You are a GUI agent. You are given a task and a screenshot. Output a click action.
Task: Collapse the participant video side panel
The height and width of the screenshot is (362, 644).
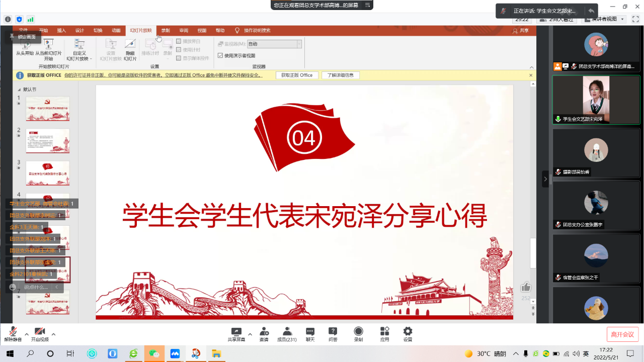(x=545, y=178)
